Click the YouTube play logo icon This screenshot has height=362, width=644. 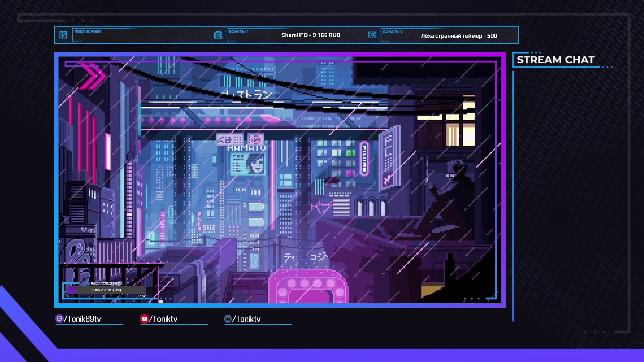tap(144, 319)
